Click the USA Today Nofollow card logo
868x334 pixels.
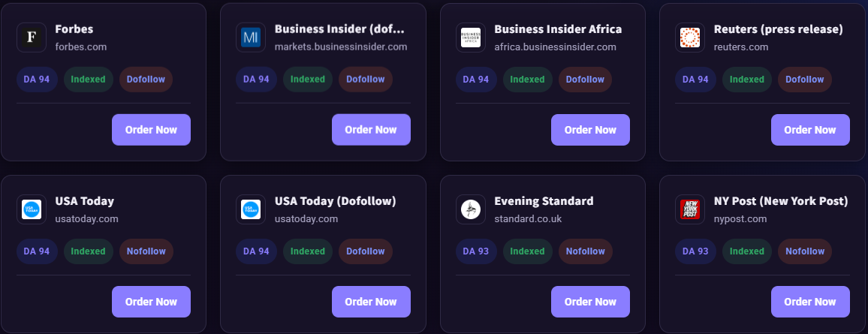coord(32,209)
